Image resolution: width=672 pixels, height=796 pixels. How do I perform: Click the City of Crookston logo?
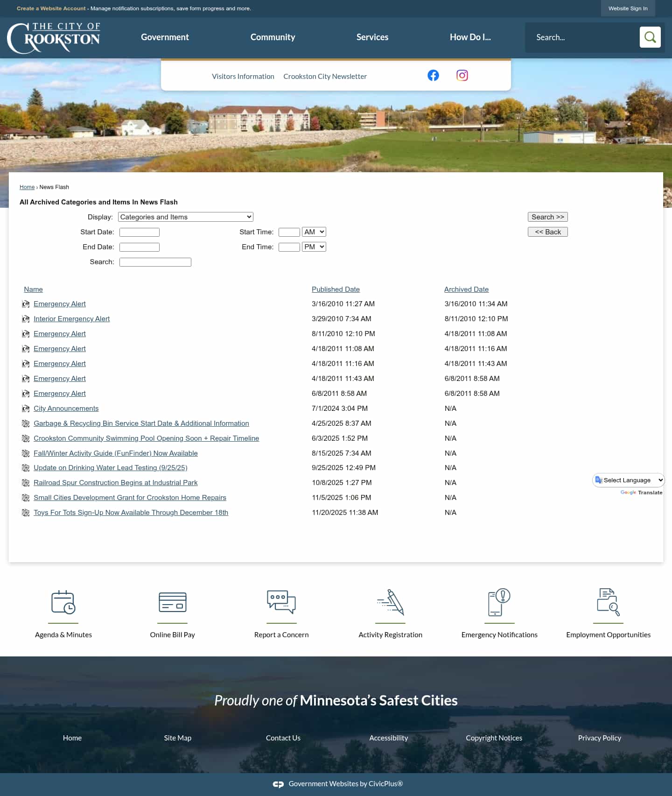(54, 38)
